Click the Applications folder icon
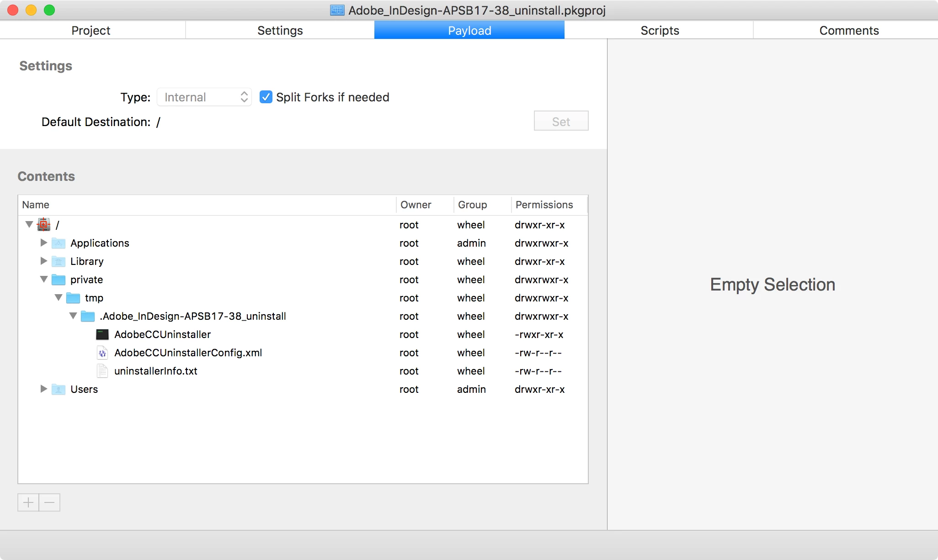 coord(59,243)
